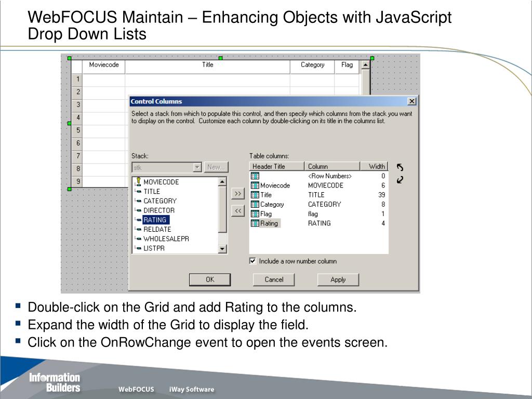Click the field icon beside CATEGORY
Viewport: 532px width, 399px height.
[x=138, y=201]
